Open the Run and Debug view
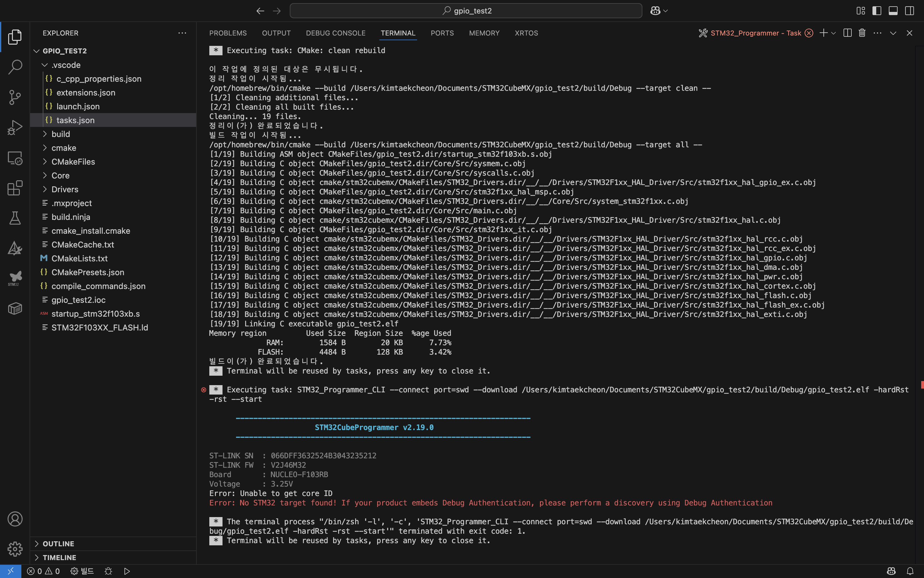 pyautogui.click(x=15, y=127)
